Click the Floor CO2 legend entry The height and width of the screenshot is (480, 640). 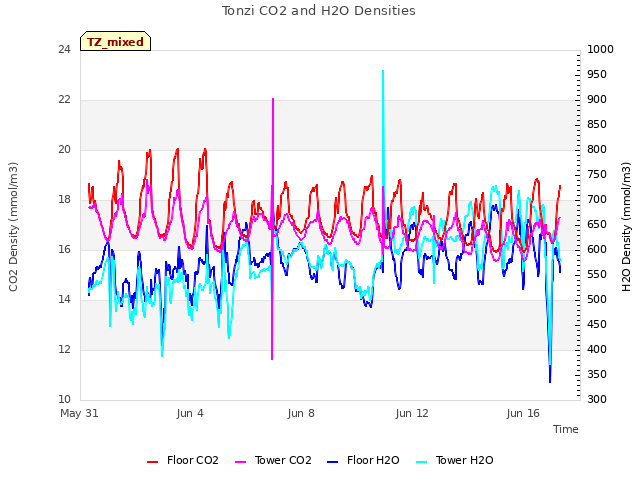(x=183, y=461)
